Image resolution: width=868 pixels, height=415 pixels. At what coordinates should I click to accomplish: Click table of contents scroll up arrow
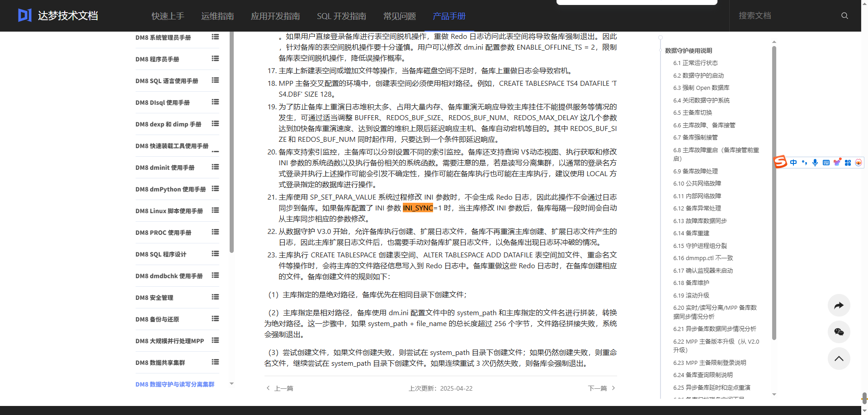[x=774, y=42]
